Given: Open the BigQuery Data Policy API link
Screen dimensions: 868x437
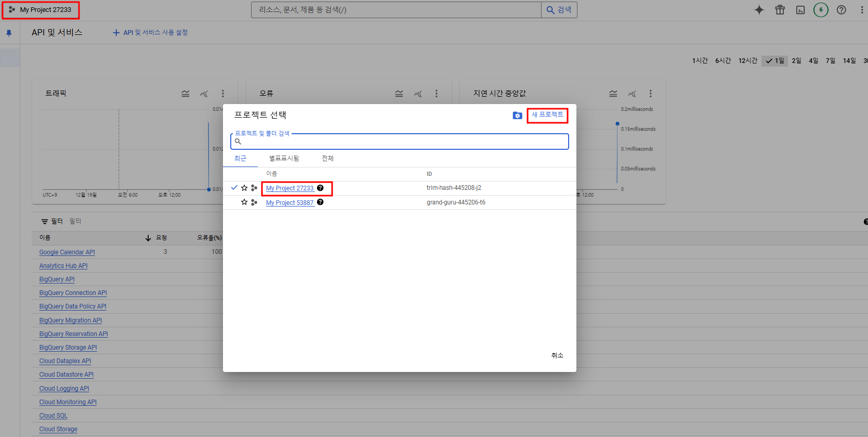Looking at the screenshot, I should tap(73, 306).
